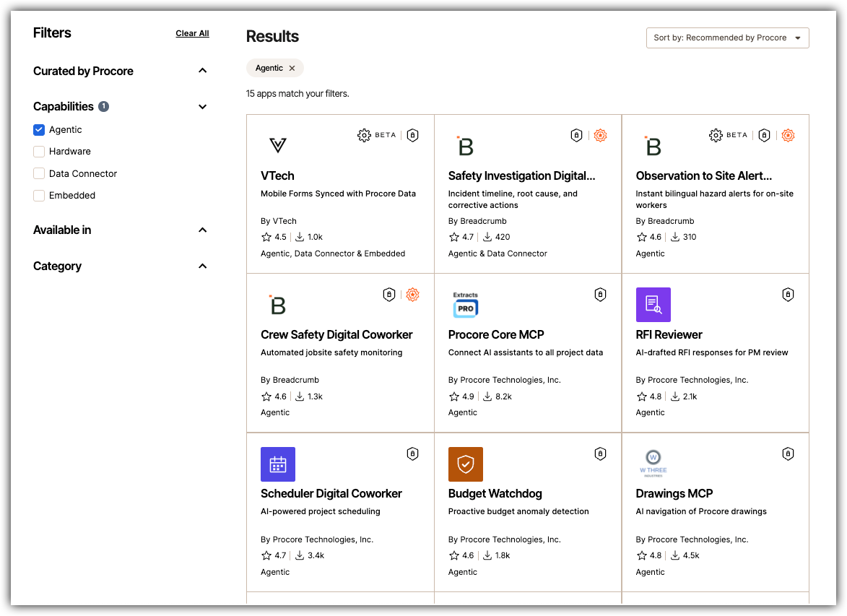Click the W Three logo on Drawings MCP
Image resolution: width=847 pixels, height=616 pixels.
click(x=653, y=464)
